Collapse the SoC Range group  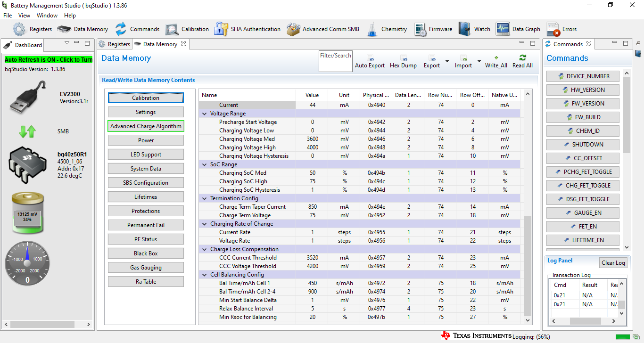click(205, 164)
